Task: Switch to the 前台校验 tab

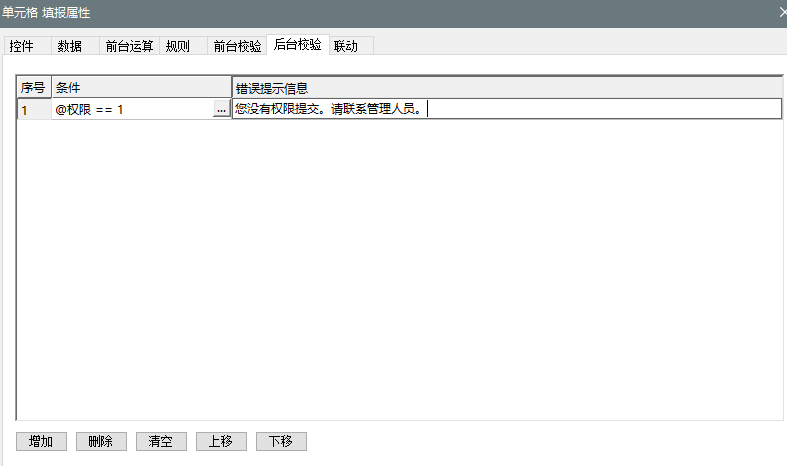Action: tap(237, 46)
